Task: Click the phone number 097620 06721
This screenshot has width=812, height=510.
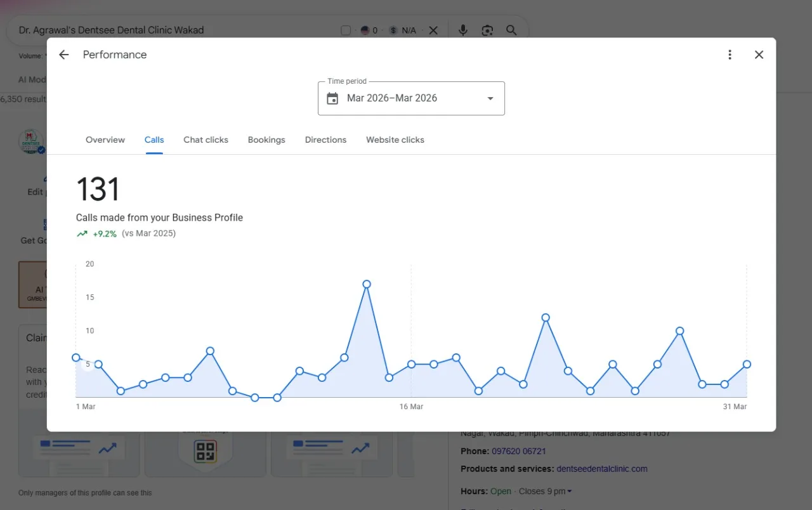Action: tap(519, 451)
